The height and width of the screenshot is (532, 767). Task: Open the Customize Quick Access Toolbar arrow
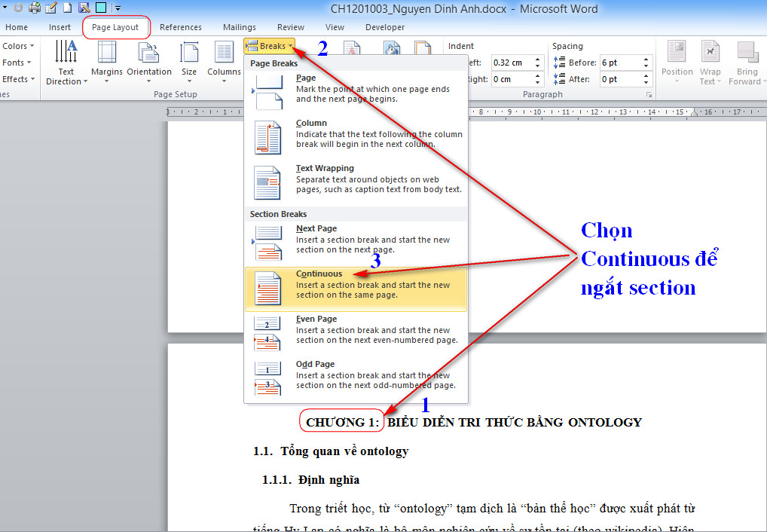(118, 8)
